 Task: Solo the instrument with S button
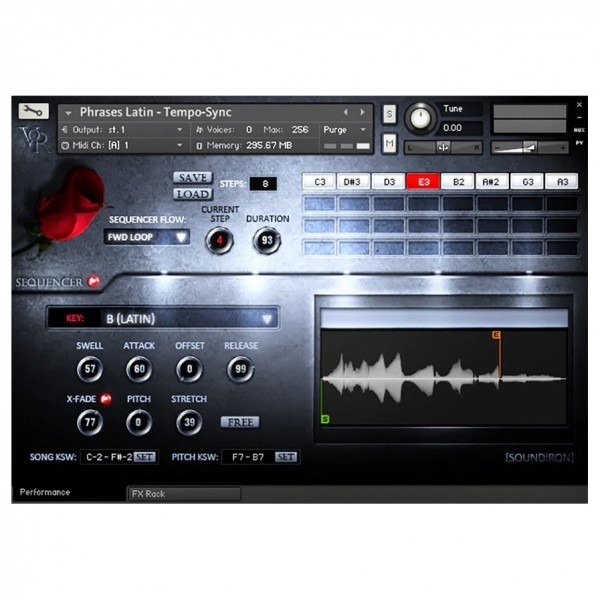[389, 114]
